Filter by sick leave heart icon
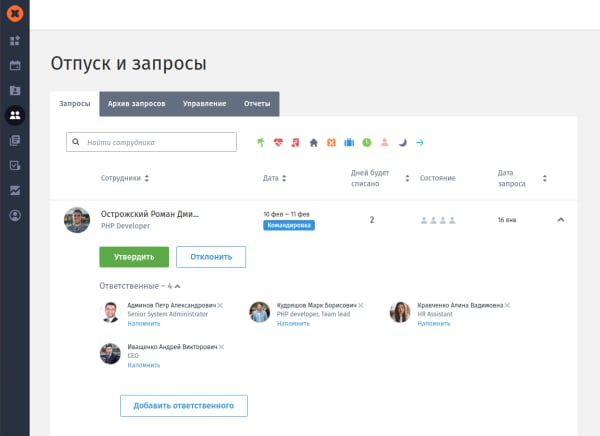Image resolution: width=600 pixels, height=436 pixels. (x=278, y=142)
